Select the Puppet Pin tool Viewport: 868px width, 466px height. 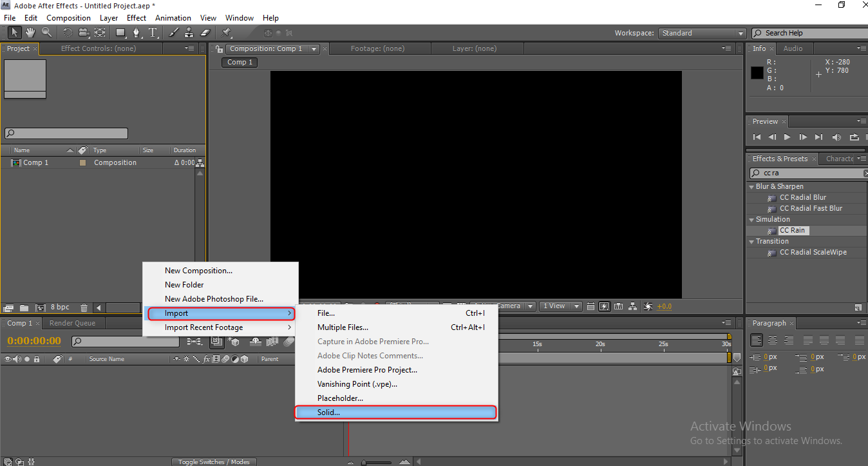point(226,32)
